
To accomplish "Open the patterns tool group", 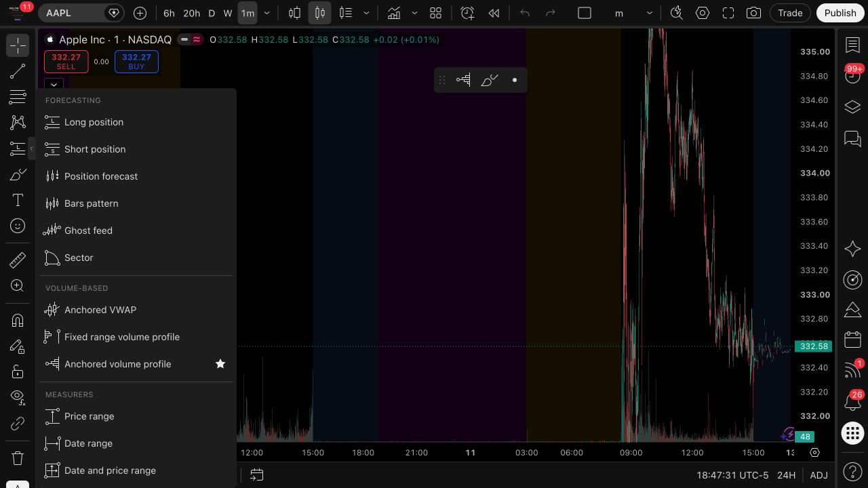I will click(x=18, y=123).
